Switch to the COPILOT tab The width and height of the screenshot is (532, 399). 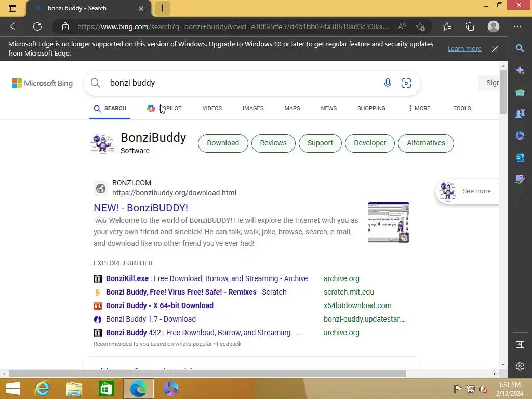pos(164,108)
